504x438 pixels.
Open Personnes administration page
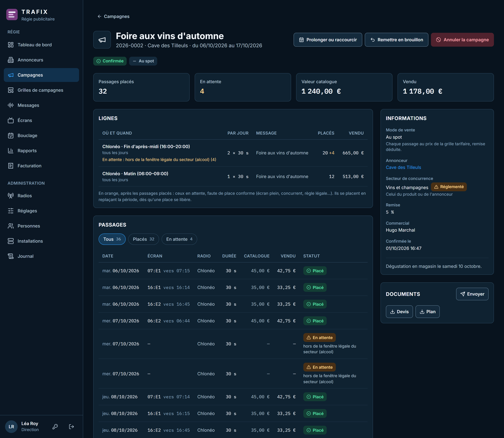[x=41, y=226]
